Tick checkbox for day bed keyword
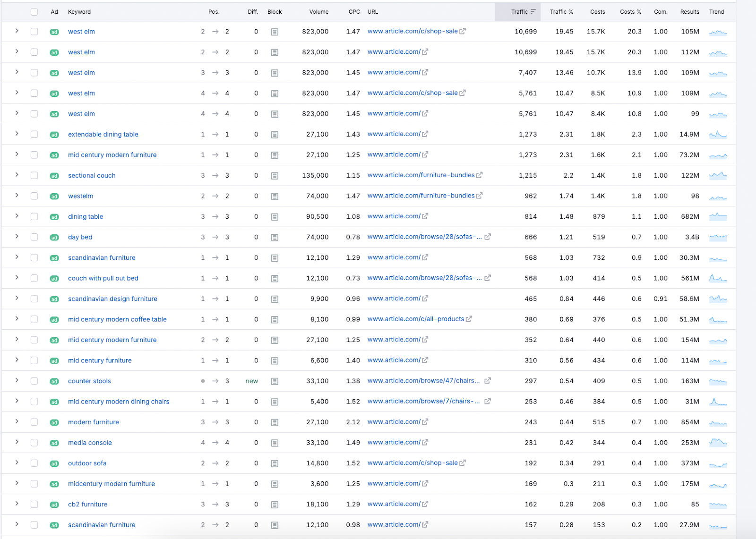This screenshot has width=756, height=539. [x=34, y=237]
